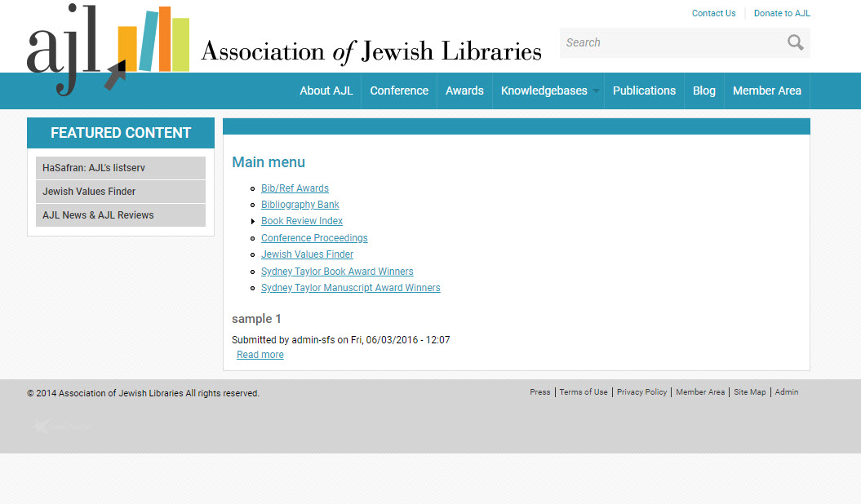Select Awards in the navigation bar
Image resolution: width=861 pixels, height=504 pixels.
[x=464, y=91]
